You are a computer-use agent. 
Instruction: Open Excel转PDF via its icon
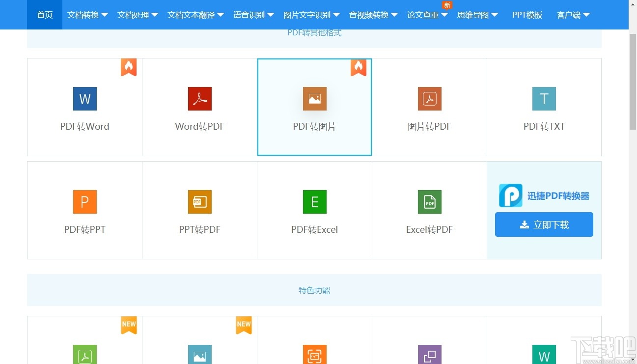click(429, 202)
